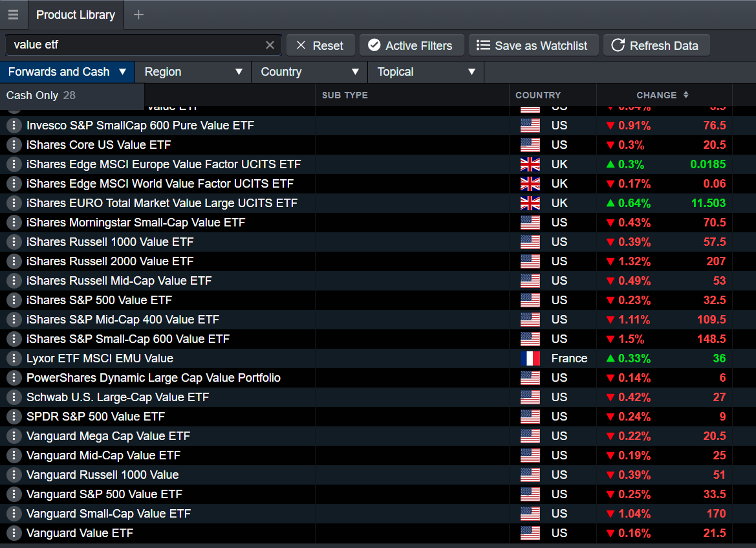Image resolution: width=756 pixels, height=548 pixels.
Task: Open row options for iShares Edge MSCI Europe Value Factor
Action: [x=14, y=164]
